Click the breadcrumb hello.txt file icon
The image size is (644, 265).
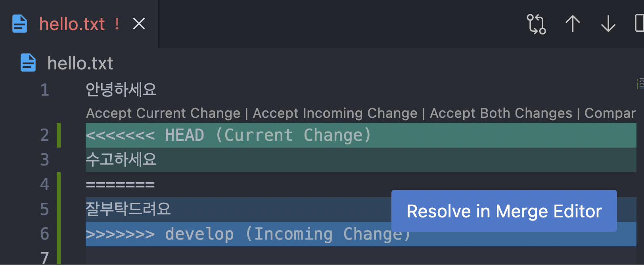tap(28, 63)
